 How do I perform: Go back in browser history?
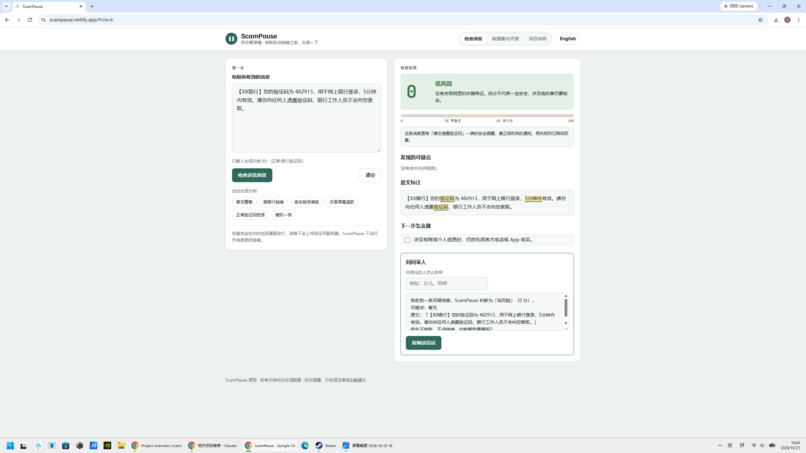(7, 20)
